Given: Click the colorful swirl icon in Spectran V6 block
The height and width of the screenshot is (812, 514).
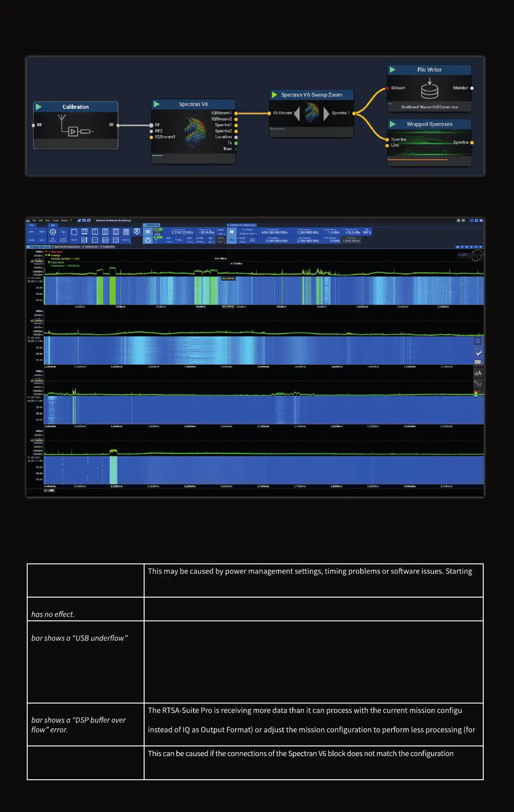Looking at the screenshot, I should [x=195, y=132].
